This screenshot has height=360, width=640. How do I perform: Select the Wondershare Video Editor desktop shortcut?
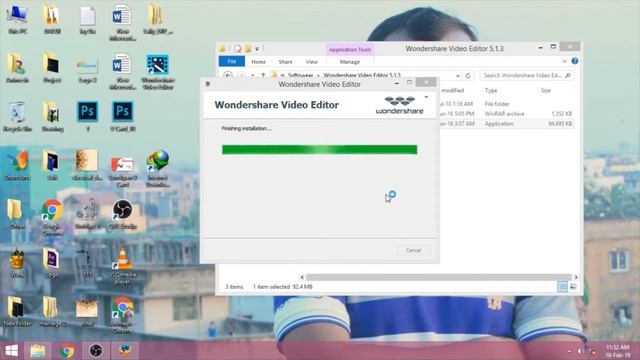(158, 71)
